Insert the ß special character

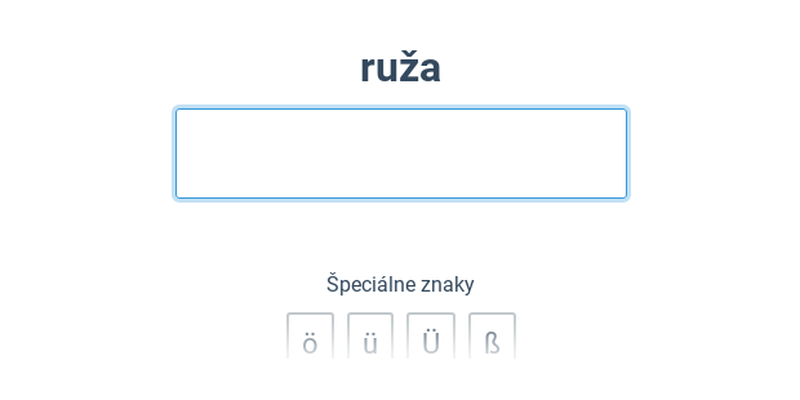[492, 336]
